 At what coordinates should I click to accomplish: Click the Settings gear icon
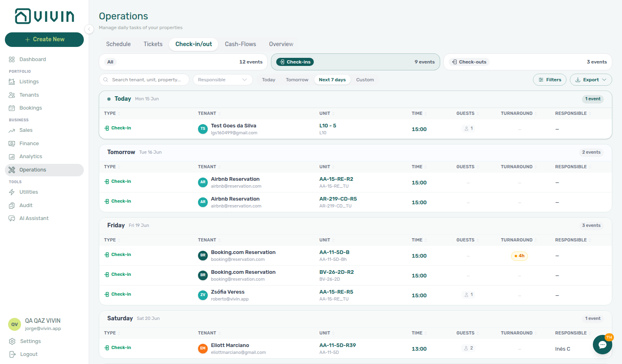point(12,341)
